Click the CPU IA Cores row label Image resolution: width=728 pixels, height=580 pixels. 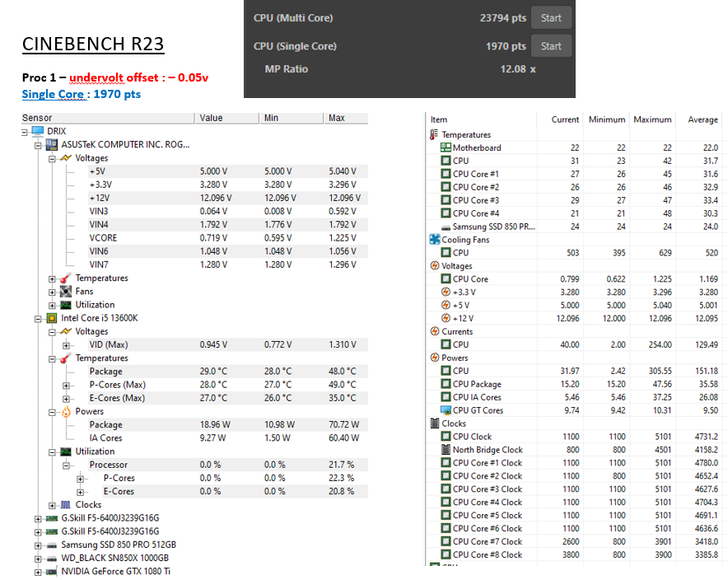click(x=477, y=397)
